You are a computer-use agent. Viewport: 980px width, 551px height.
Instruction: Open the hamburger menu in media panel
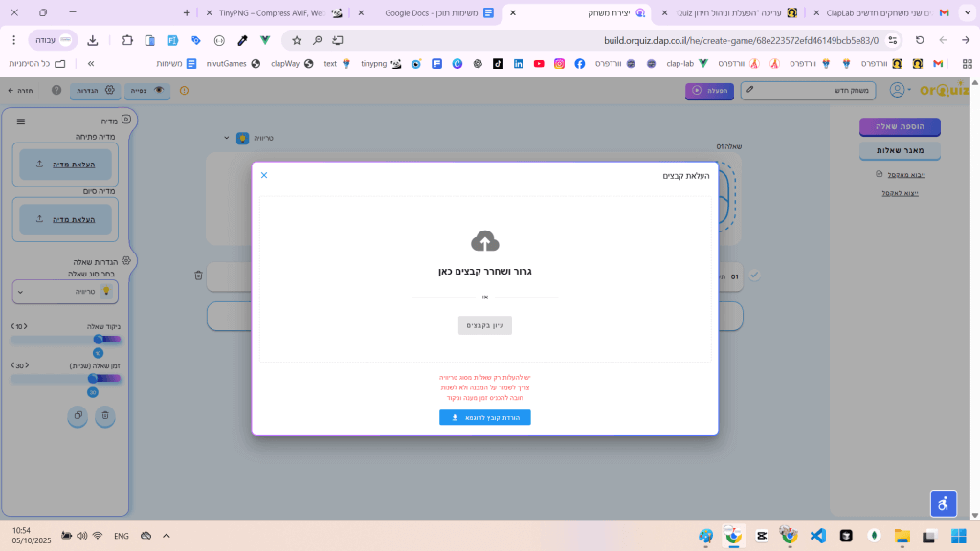21,121
